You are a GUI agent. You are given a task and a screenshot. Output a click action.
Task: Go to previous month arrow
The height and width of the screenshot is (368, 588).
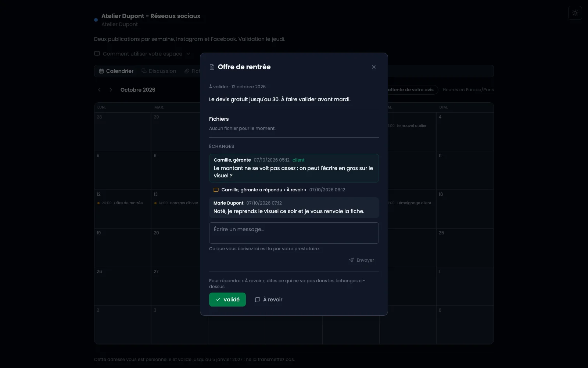[99, 90]
